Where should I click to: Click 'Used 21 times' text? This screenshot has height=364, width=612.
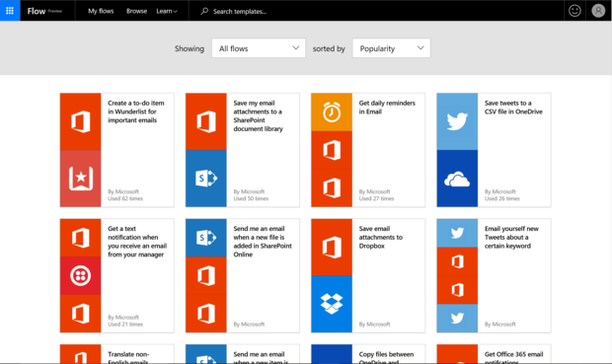pyautogui.click(x=125, y=325)
